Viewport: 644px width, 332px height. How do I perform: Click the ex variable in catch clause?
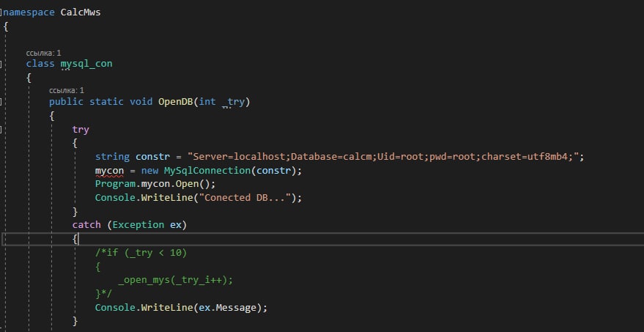coord(175,225)
